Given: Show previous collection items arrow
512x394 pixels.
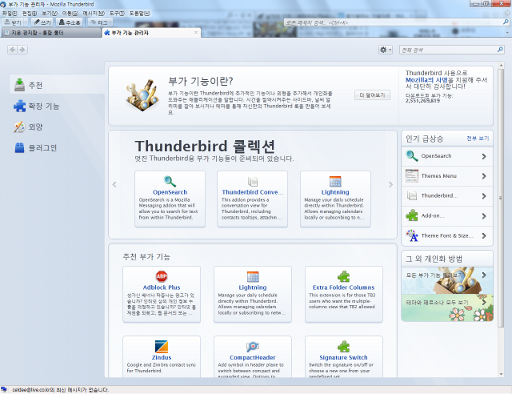Looking at the screenshot, I should 114,184.
